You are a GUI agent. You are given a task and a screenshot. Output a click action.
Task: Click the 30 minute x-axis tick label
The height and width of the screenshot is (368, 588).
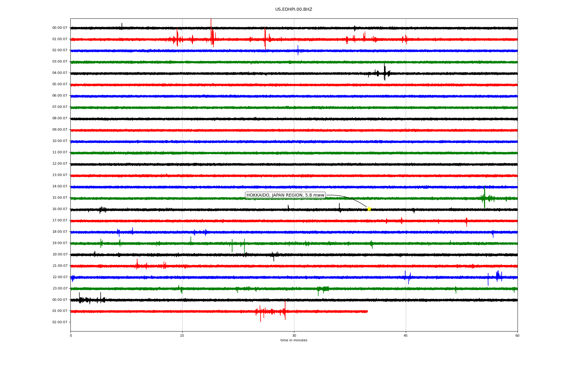coord(294,335)
